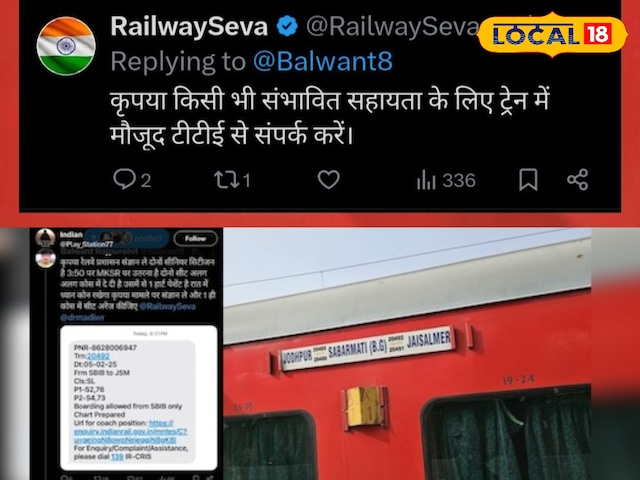Click the Local 18 logo

pyautogui.click(x=552, y=35)
